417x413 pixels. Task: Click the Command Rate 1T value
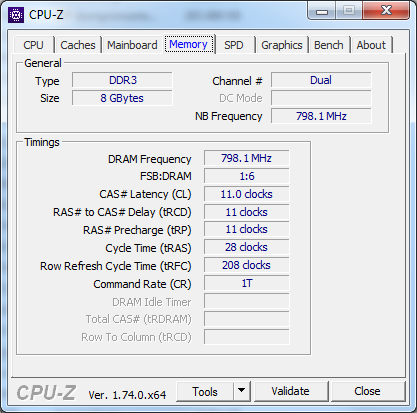(x=247, y=283)
